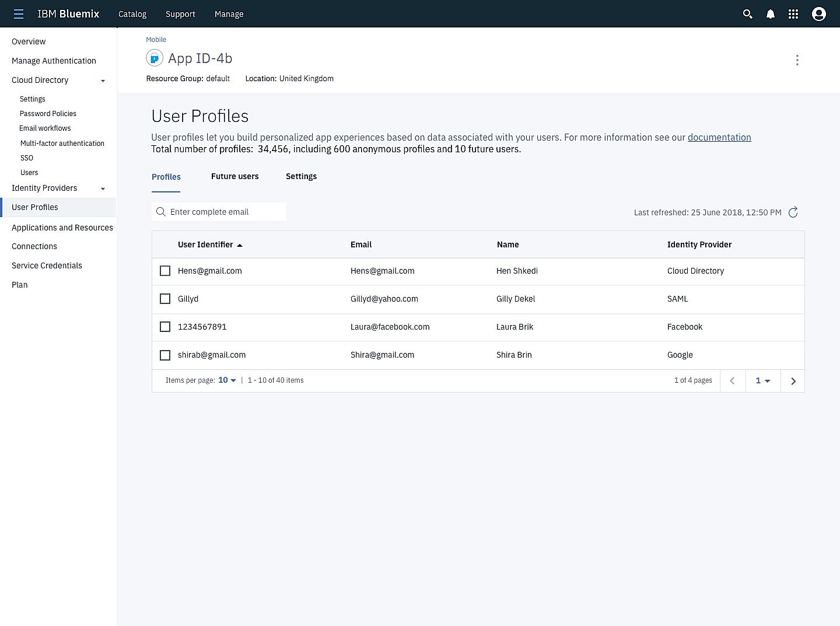This screenshot has width=840, height=626.
Task: Switch to the Profiles tab
Action: click(x=166, y=177)
